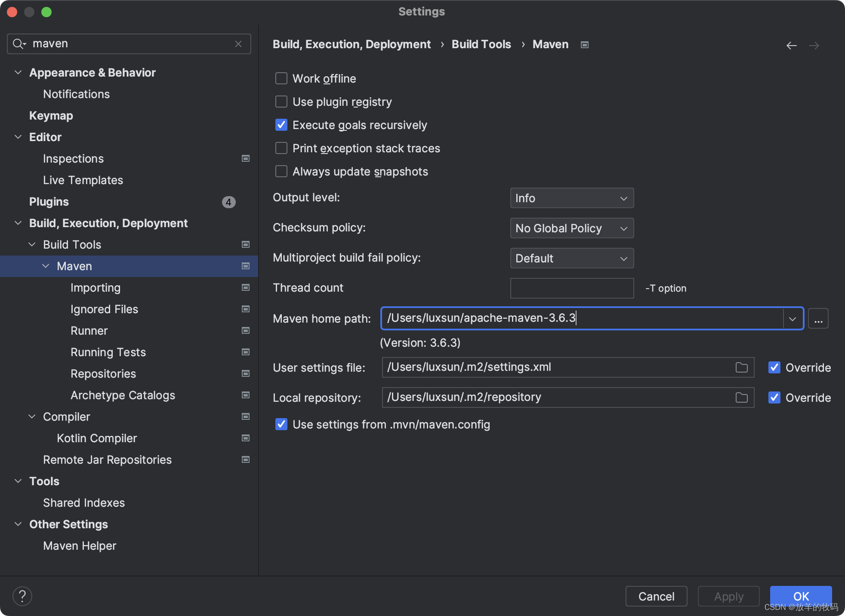
Task: Click project icon on Build Tools row
Action: (x=246, y=244)
